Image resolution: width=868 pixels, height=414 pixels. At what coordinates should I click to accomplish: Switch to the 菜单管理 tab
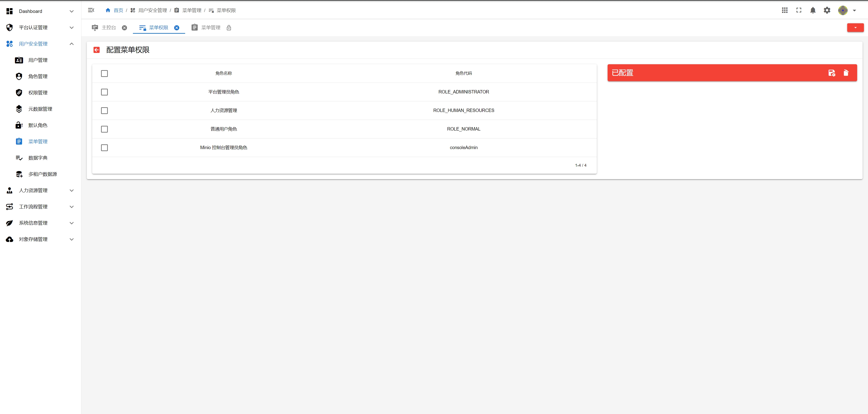[x=210, y=28]
